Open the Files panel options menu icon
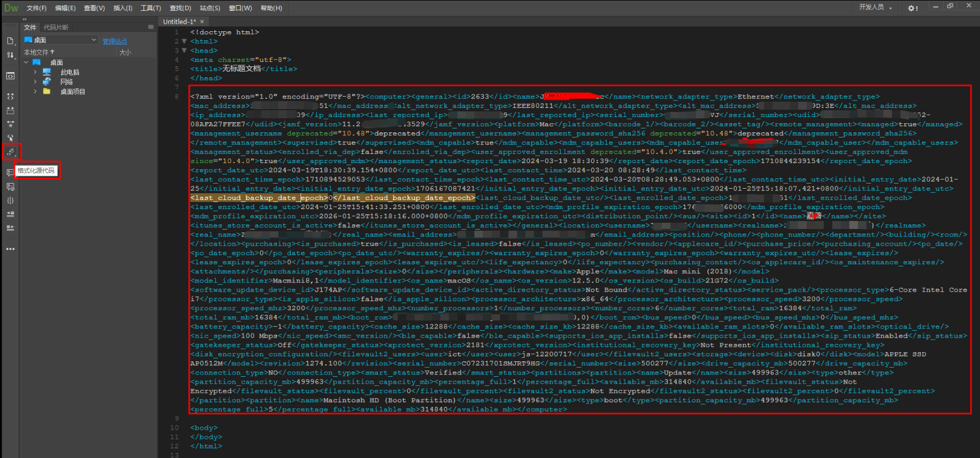Image resolution: width=980 pixels, height=458 pixels. click(151, 27)
